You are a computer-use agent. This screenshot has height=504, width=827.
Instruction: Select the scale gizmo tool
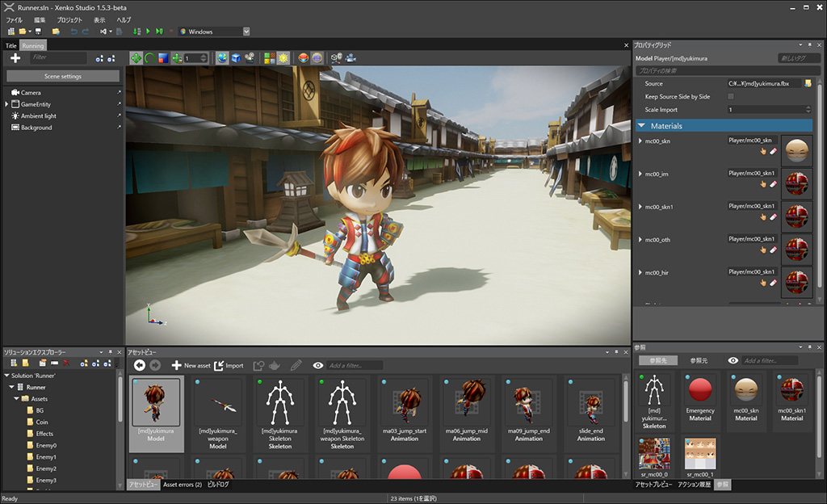coord(163,58)
